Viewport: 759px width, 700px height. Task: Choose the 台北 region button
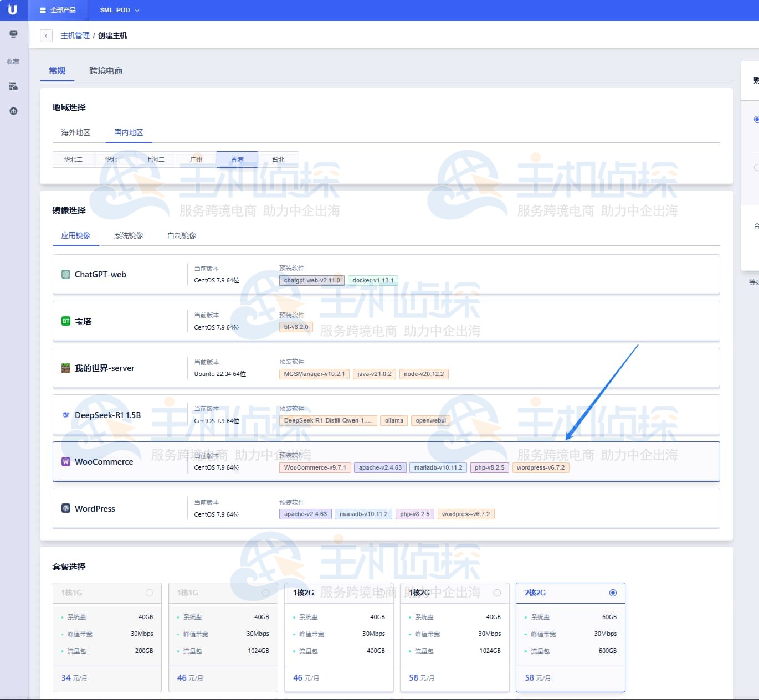pos(278,159)
